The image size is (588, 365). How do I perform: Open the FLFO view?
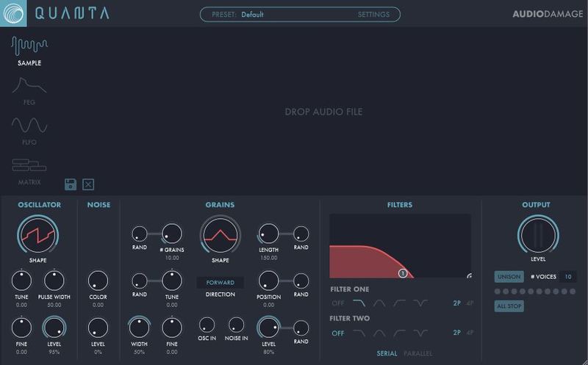click(x=29, y=131)
